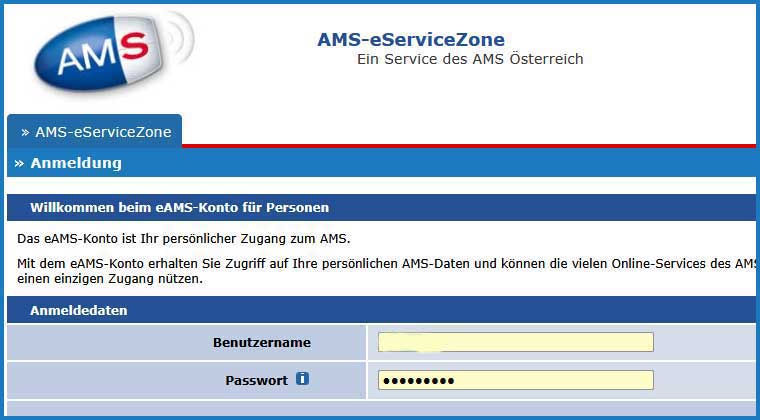The height and width of the screenshot is (420, 760).
Task: Click the Passwort label text
Action: pos(256,380)
